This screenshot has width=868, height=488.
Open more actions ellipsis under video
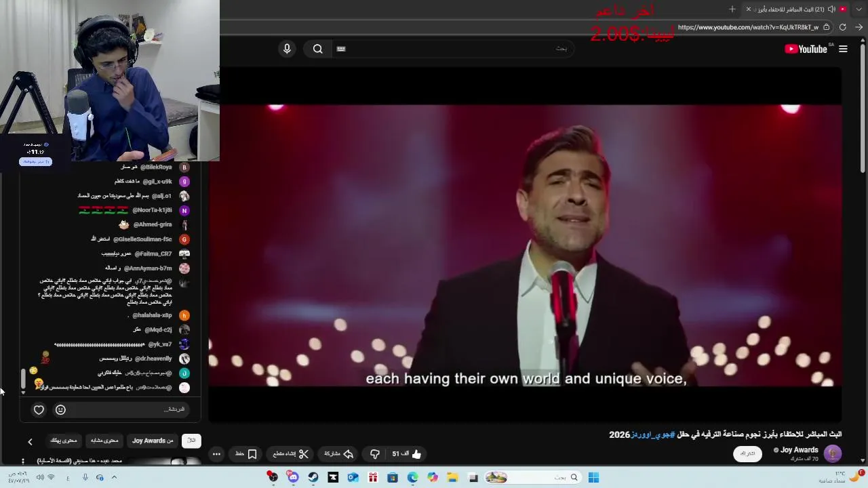click(x=216, y=454)
